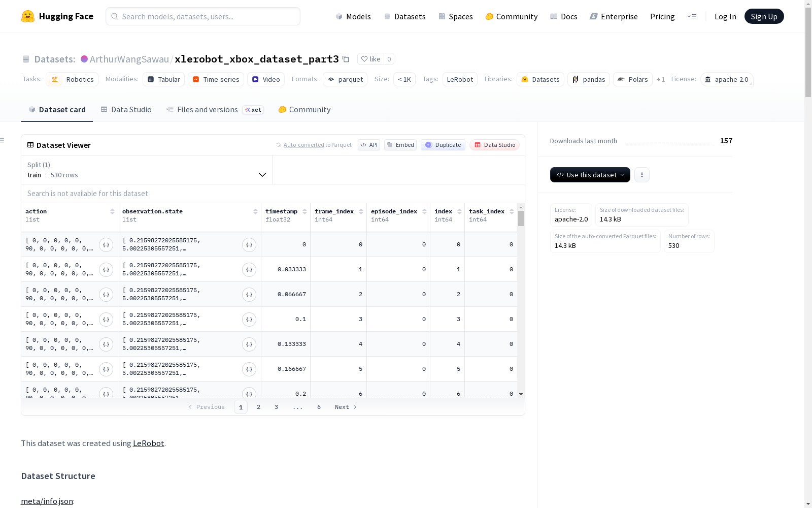View the Pricing page

click(x=662, y=16)
